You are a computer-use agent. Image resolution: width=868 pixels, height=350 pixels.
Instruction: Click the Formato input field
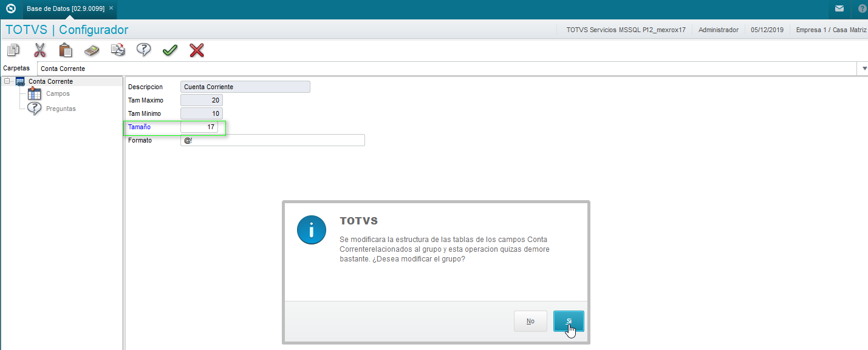[x=273, y=140]
